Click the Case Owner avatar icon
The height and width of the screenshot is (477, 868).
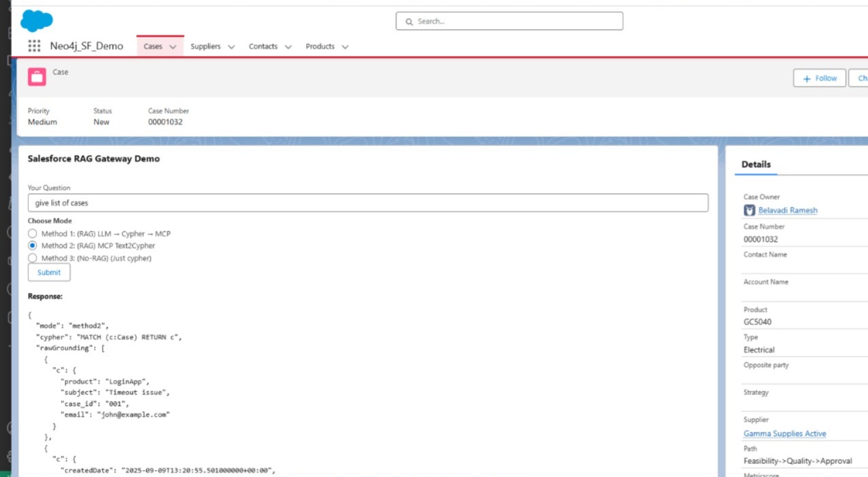coord(749,210)
